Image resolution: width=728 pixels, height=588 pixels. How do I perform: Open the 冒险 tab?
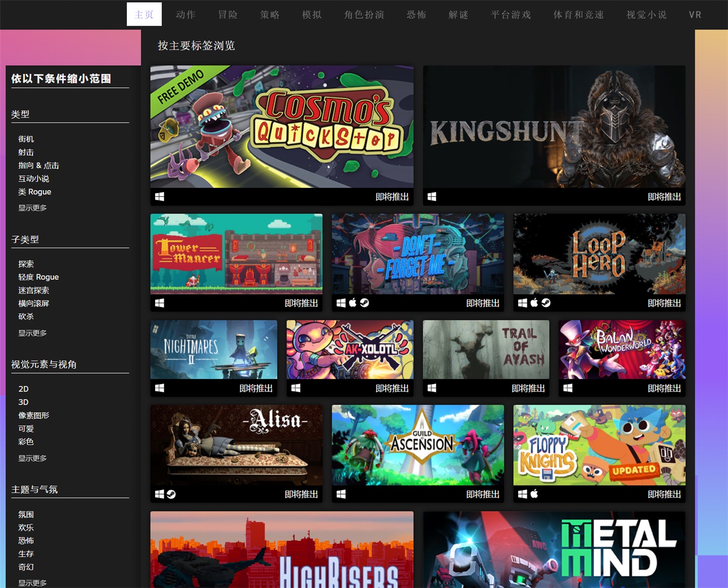[x=228, y=14]
